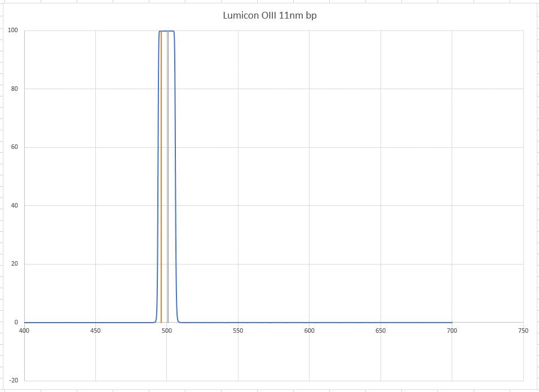This screenshot has height=392, width=539.
Task: Click the x-axis label 600
Action: (x=309, y=331)
